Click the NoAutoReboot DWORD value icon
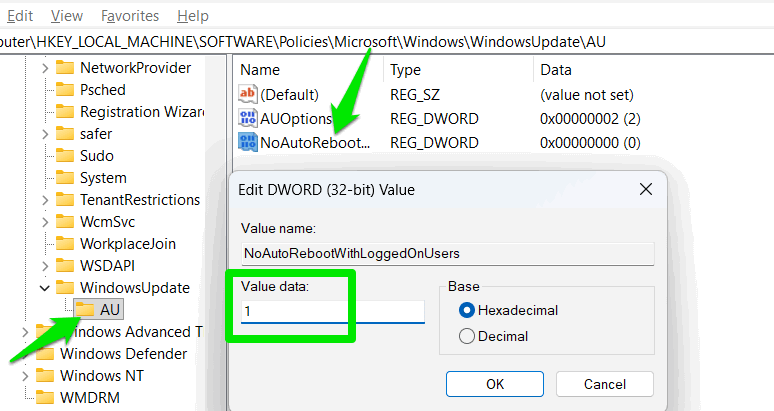This screenshot has height=411, width=774. (x=248, y=142)
